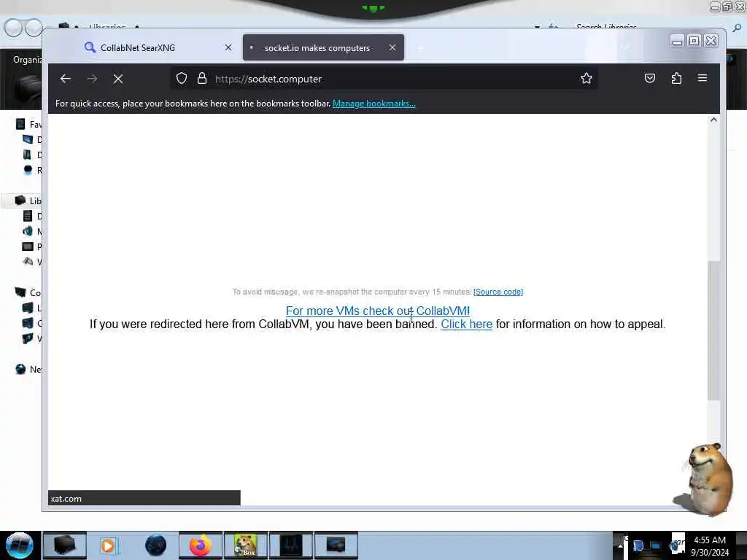This screenshot has width=747, height=560.
Task: Go back with the browser back arrow
Action: (x=65, y=79)
